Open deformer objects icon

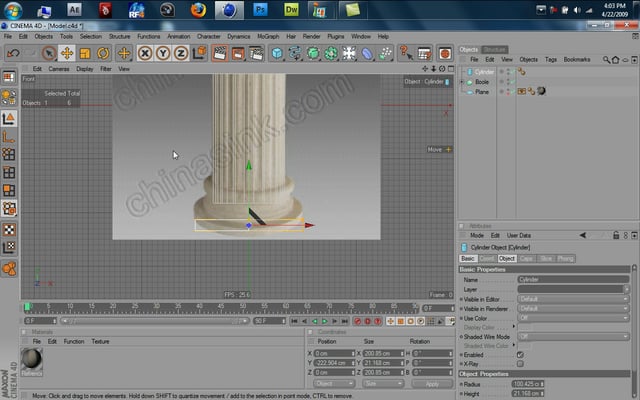coord(367,53)
